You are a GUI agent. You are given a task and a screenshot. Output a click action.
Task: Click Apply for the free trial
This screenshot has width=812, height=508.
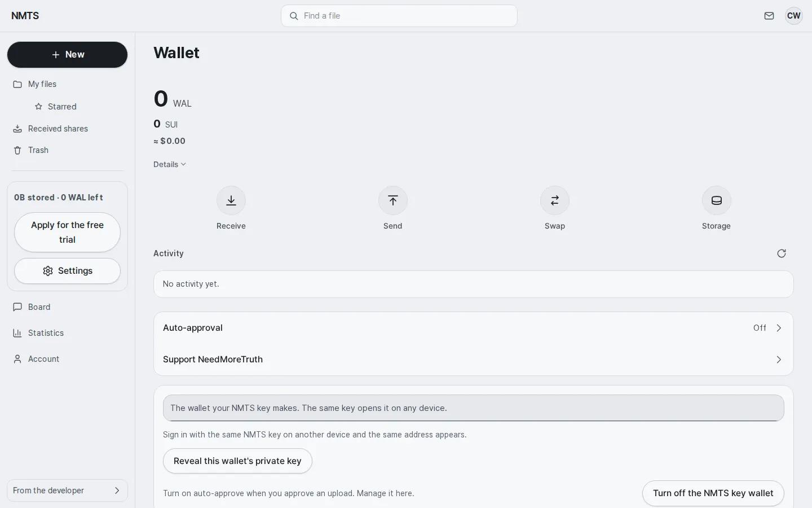point(68,232)
